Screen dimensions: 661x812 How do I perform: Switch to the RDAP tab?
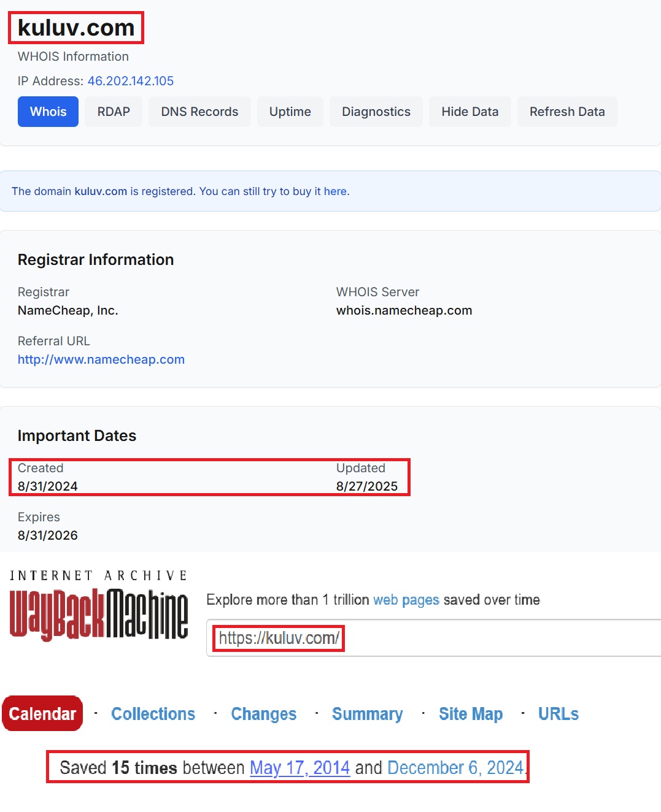114,112
